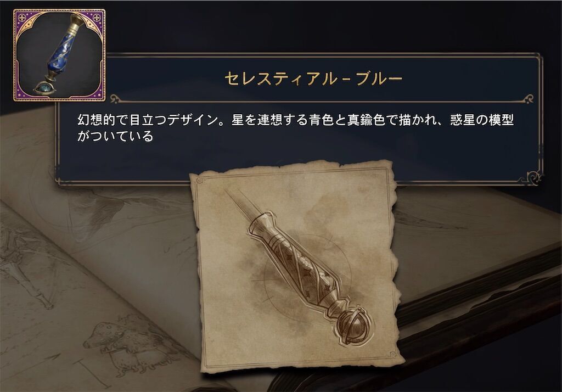562x392 pixels.
Task: Click the top-left cross ornament of the icon frame
Action: click(22, 18)
